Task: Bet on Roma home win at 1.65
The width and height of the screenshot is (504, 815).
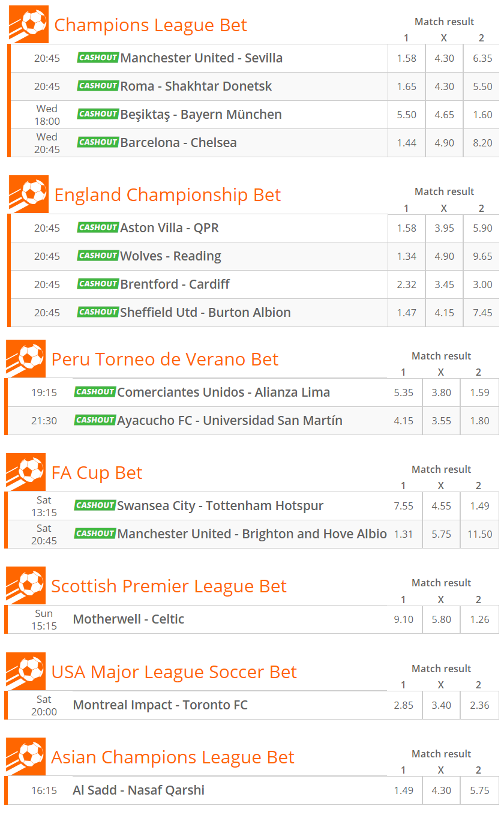Action: tap(406, 86)
